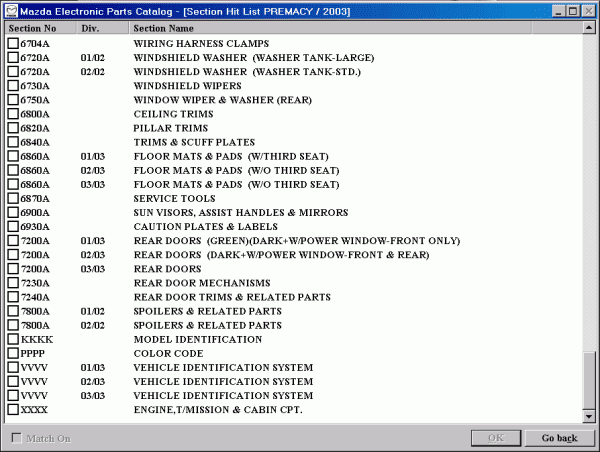Select ENGINE,T/MISSION & CABIN CPT. text
600x452 pixels.
pyautogui.click(x=218, y=410)
